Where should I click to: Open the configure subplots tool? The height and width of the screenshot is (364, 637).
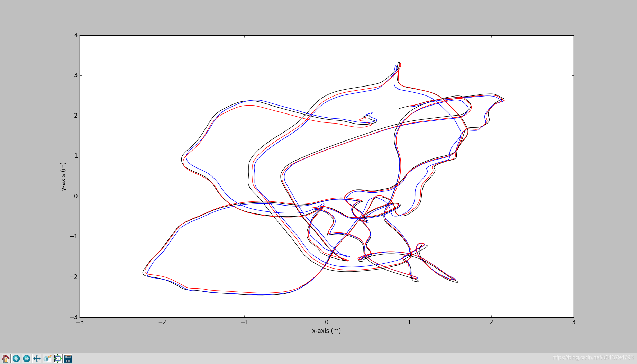pyautogui.click(x=58, y=358)
